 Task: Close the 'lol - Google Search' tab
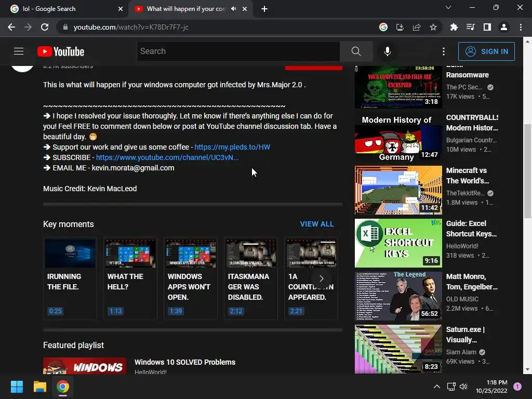coord(121,9)
